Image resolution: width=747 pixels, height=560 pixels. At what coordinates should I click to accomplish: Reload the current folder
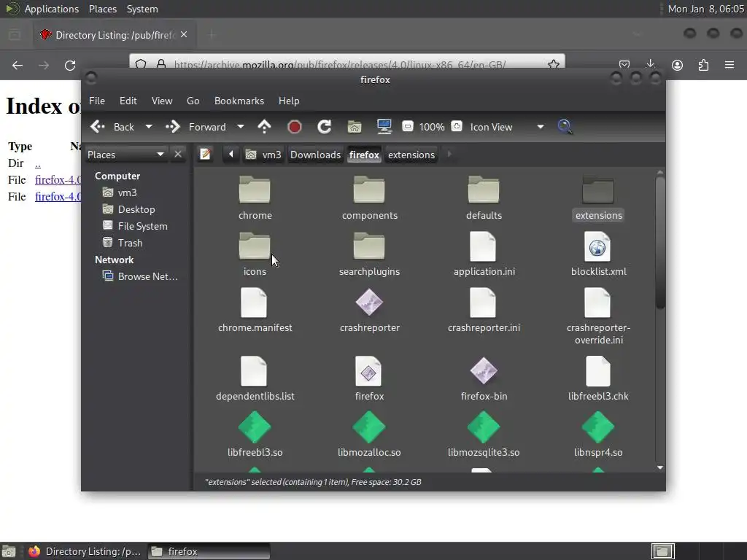324,127
